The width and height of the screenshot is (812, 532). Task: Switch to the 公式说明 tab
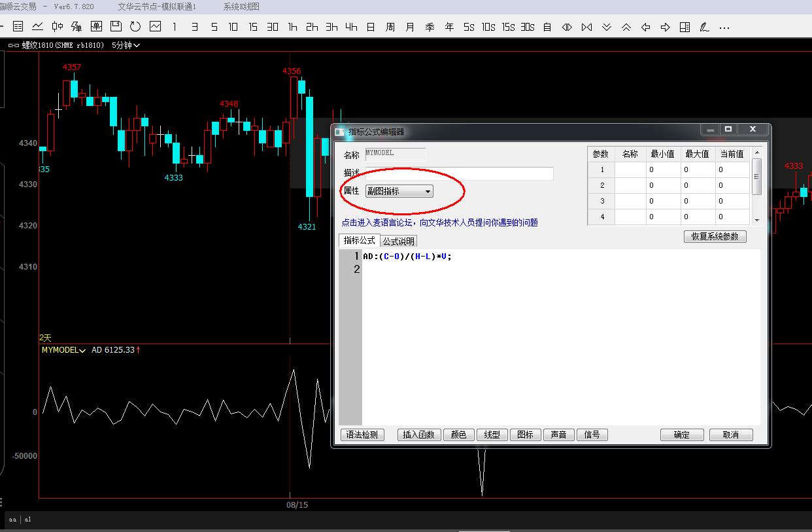[x=399, y=241]
